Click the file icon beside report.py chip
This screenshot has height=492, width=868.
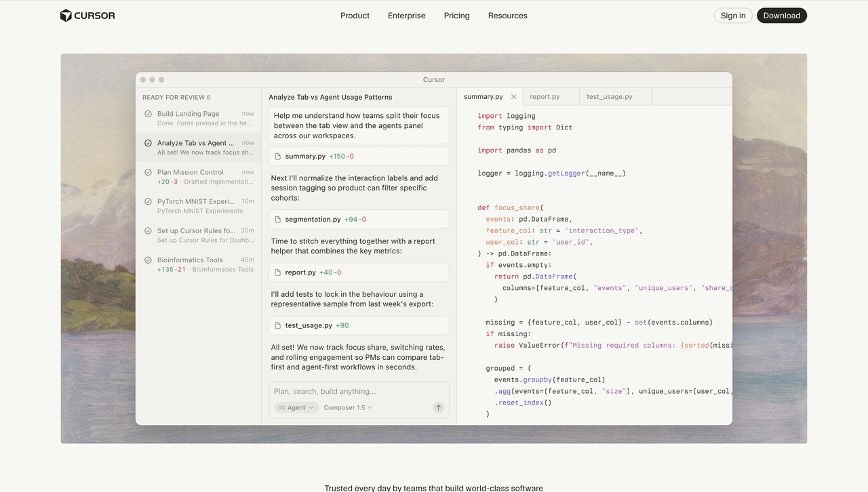(278, 272)
